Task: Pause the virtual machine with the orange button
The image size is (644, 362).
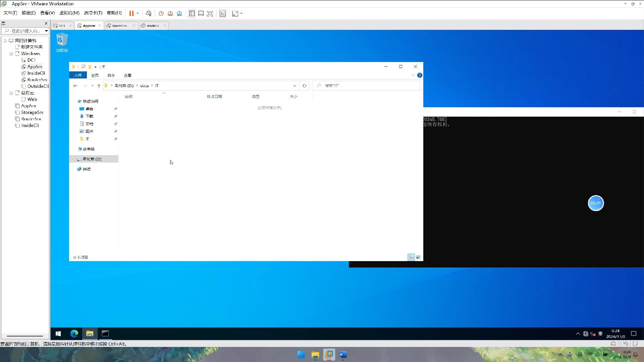Action: point(131,13)
